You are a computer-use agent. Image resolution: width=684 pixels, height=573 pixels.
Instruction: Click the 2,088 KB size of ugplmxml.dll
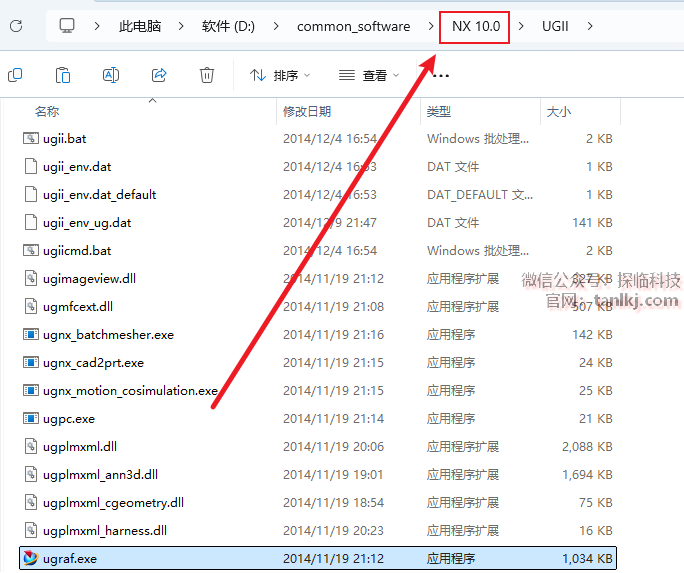pos(587,447)
